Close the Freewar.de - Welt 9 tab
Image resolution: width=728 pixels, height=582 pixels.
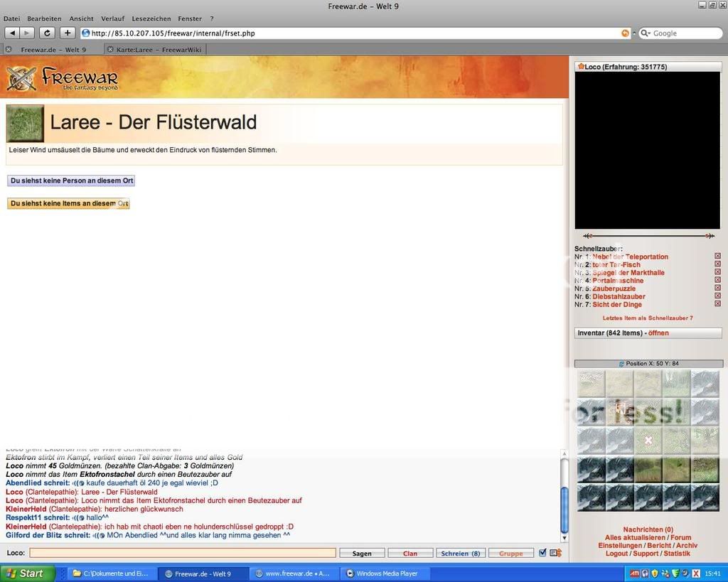[x=9, y=49]
